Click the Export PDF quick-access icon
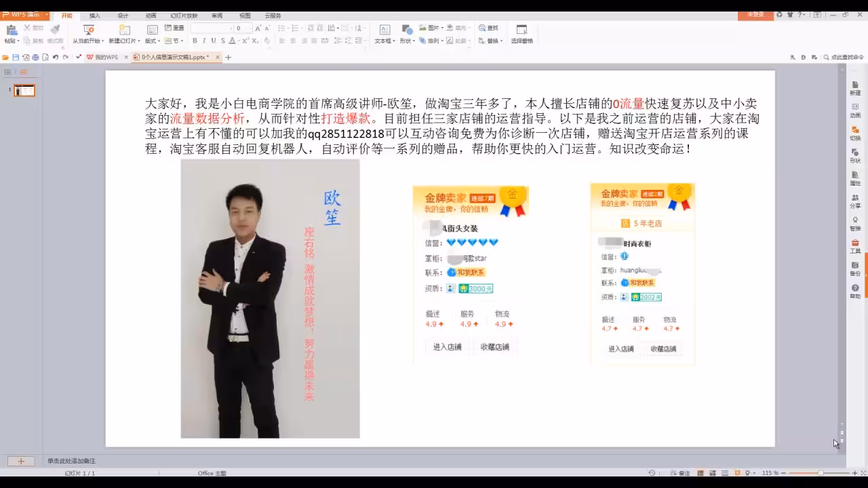Screen dimensions: 868x488 click(26, 58)
